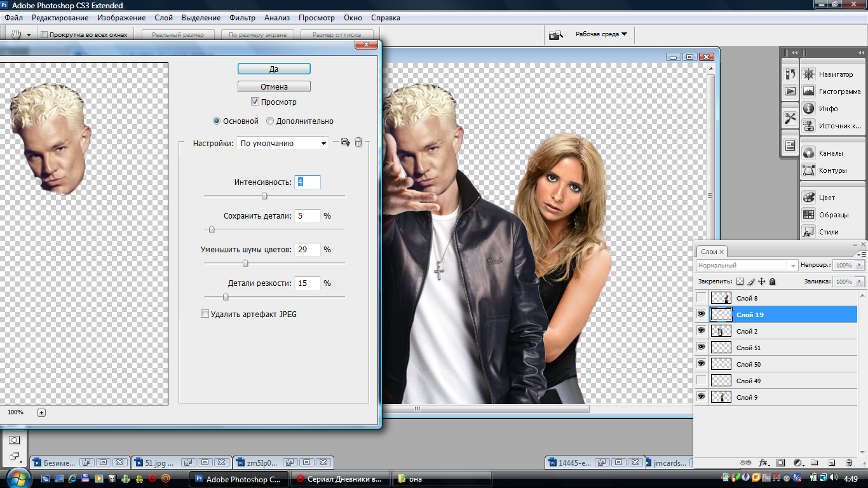Open Hand tool preset picker arrow
This screenshot has height=488, width=868.
tap(29, 35)
